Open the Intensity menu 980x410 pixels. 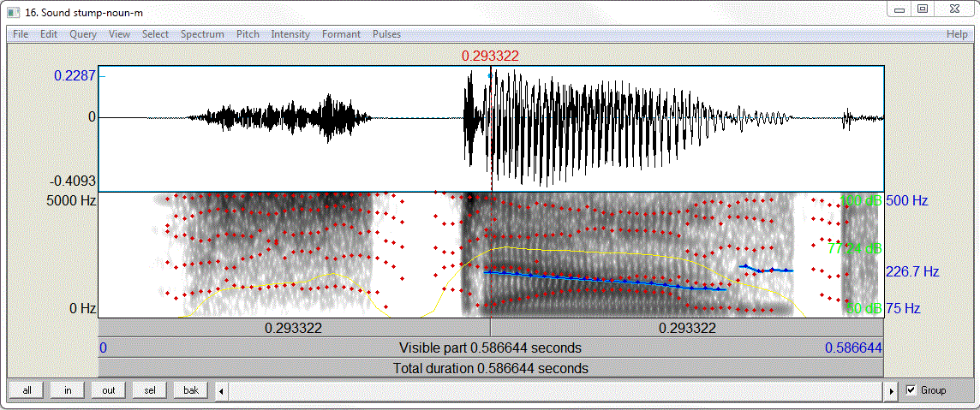pyautogui.click(x=290, y=34)
